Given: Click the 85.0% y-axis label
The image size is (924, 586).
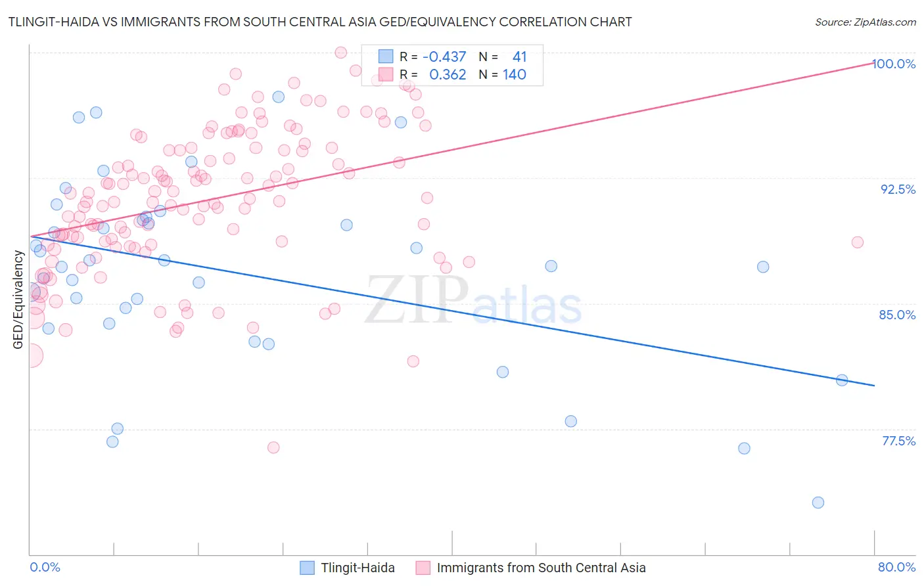Looking at the screenshot, I should (898, 315).
